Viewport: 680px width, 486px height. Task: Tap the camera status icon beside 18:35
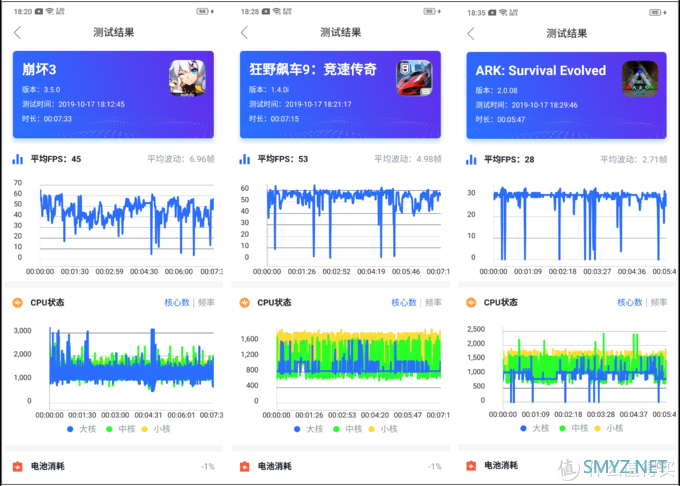tap(492, 13)
